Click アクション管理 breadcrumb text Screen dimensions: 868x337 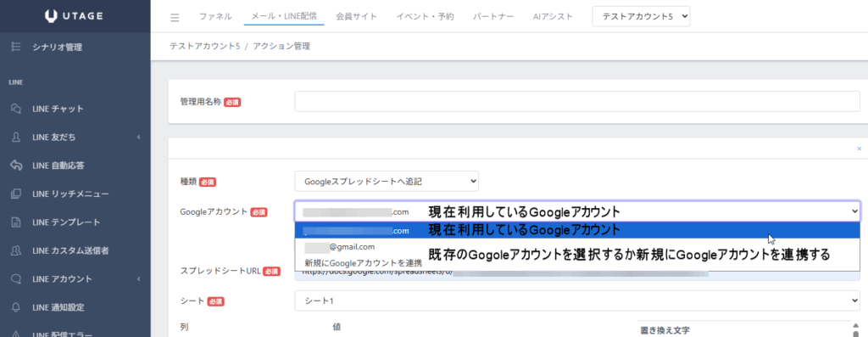coord(281,46)
